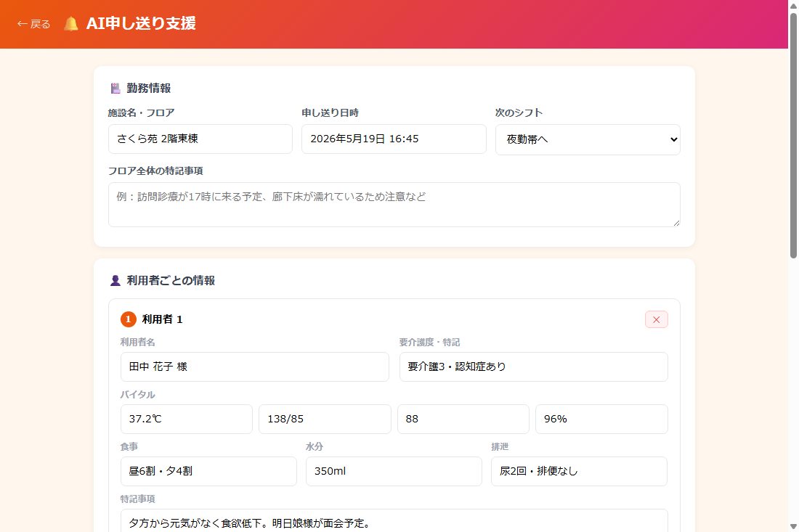Click the temperature field 37.2℃
The image size is (799, 532).
point(187,419)
